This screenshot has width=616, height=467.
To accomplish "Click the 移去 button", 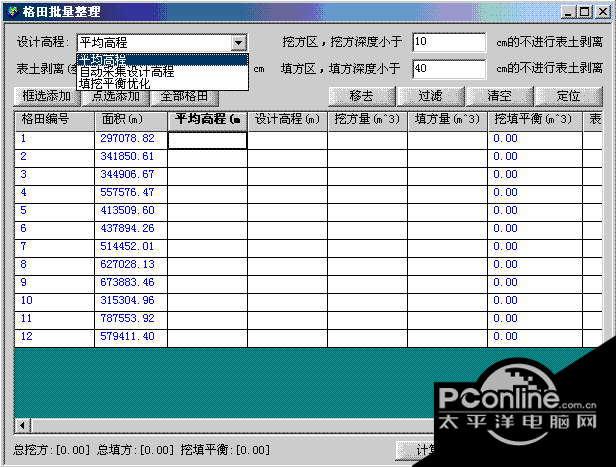I will click(362, 96).
